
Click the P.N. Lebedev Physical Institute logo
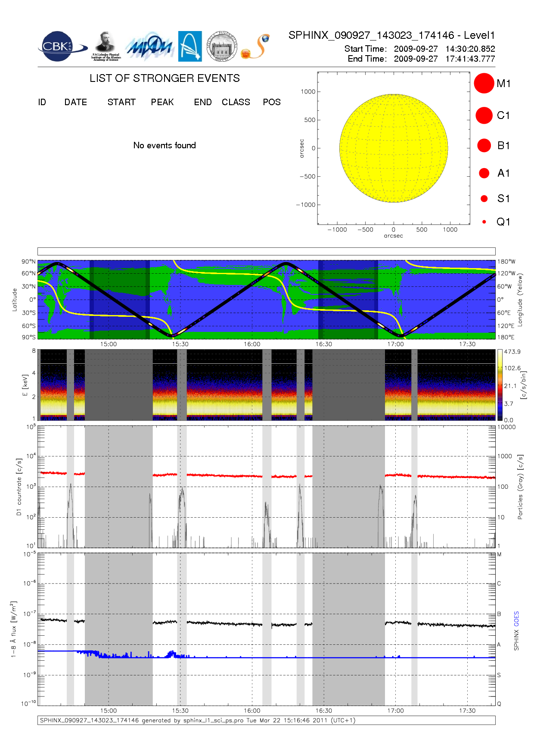point(106,47)
